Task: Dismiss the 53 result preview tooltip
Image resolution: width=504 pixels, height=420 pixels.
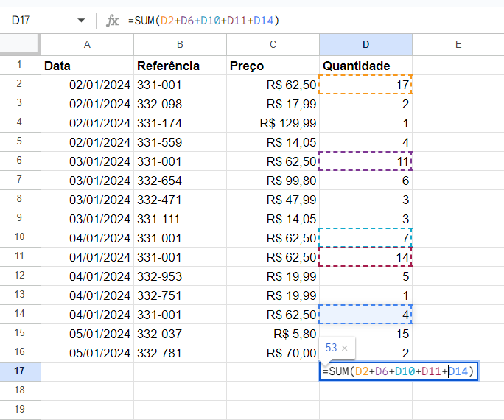Action: [x=345, y=348]
